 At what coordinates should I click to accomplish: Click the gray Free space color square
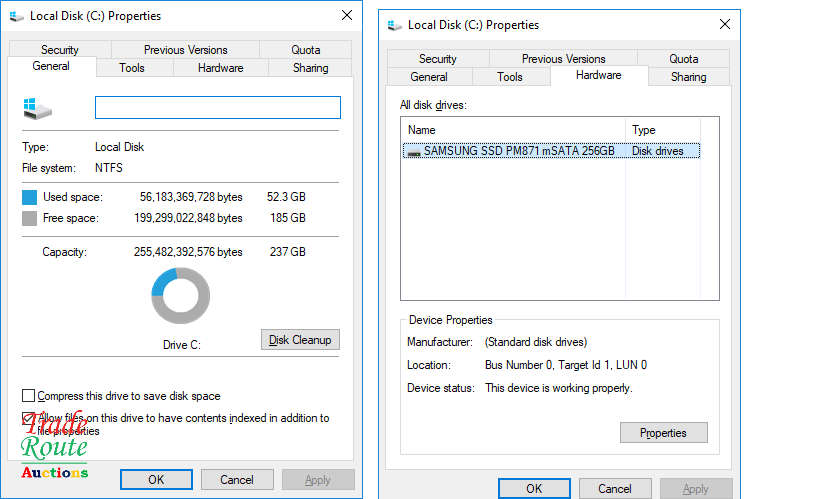click(30, 218)
